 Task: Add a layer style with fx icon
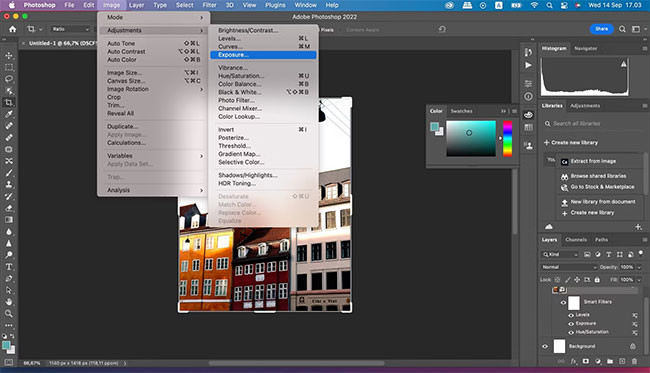[x=574, y=361]
